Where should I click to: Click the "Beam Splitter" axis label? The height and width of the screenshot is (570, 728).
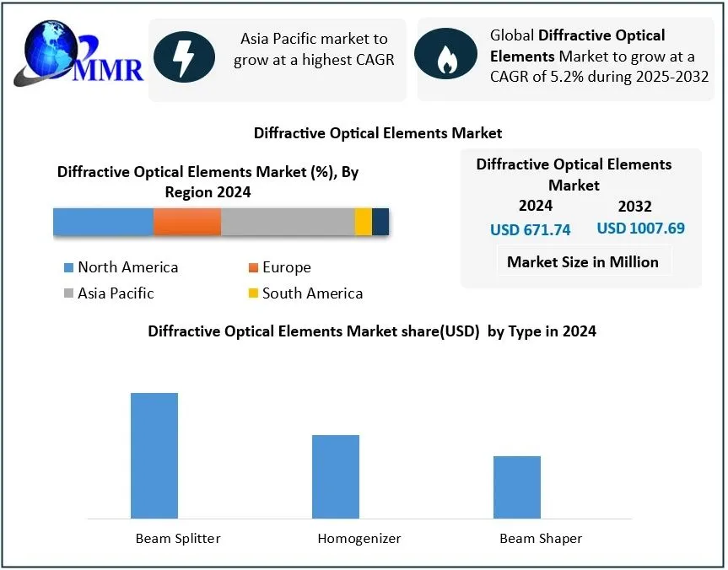(178, 538)
